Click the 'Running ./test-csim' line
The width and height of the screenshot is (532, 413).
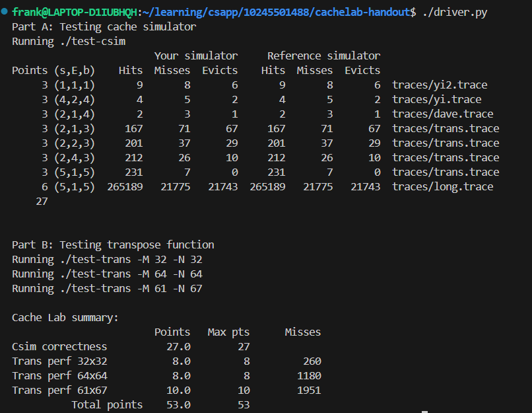click(69, 42)
